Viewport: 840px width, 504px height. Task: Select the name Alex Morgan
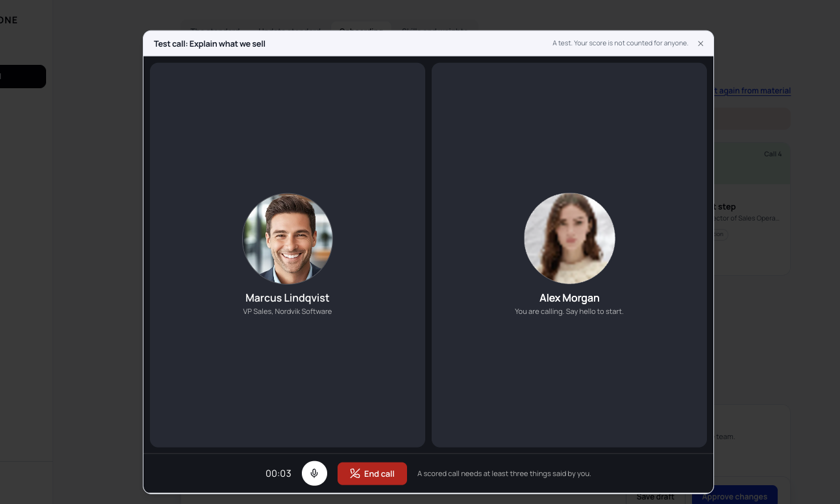click(x=569, y=298)
